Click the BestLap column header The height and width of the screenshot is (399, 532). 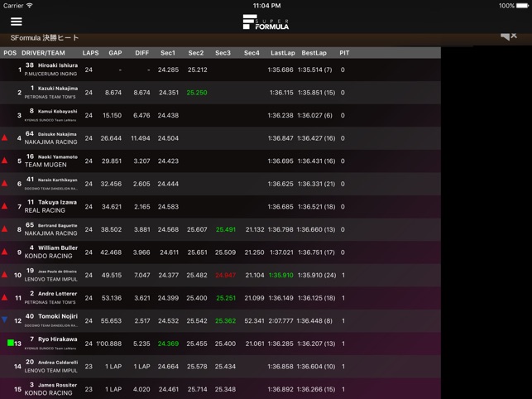click(x=314, y=53)
